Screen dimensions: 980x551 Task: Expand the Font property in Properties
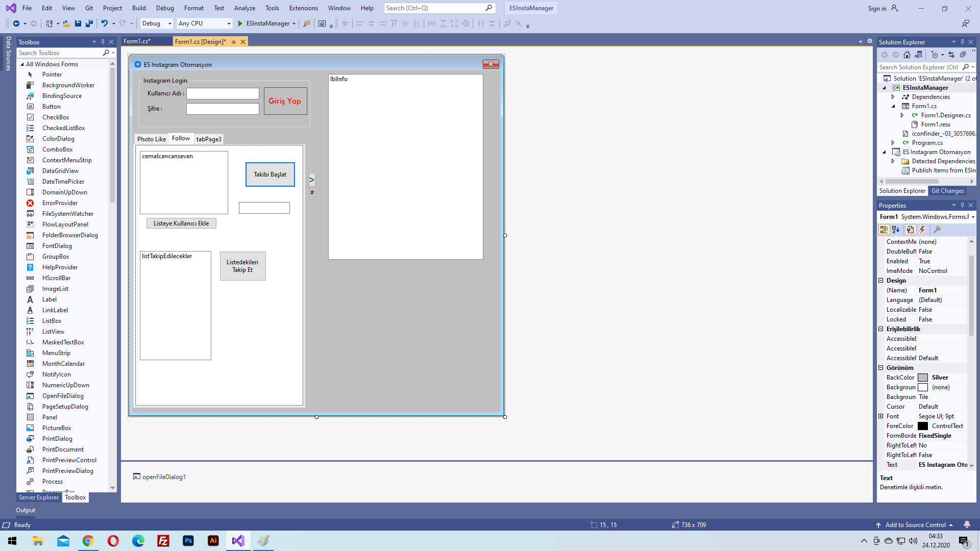click(881, 416)
